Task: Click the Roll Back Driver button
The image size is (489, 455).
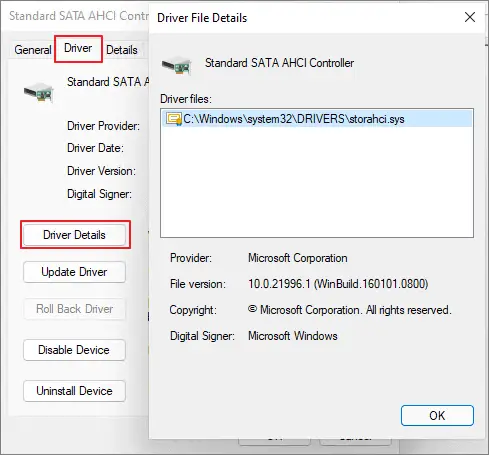Action: click(x=74, y=309)
